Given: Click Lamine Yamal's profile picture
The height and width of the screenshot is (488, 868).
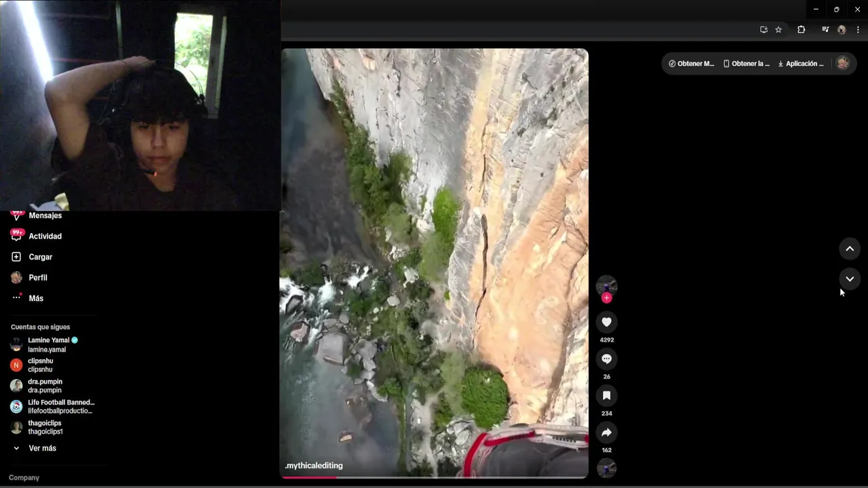Looking at the screenshot, I should coord(16,344).
